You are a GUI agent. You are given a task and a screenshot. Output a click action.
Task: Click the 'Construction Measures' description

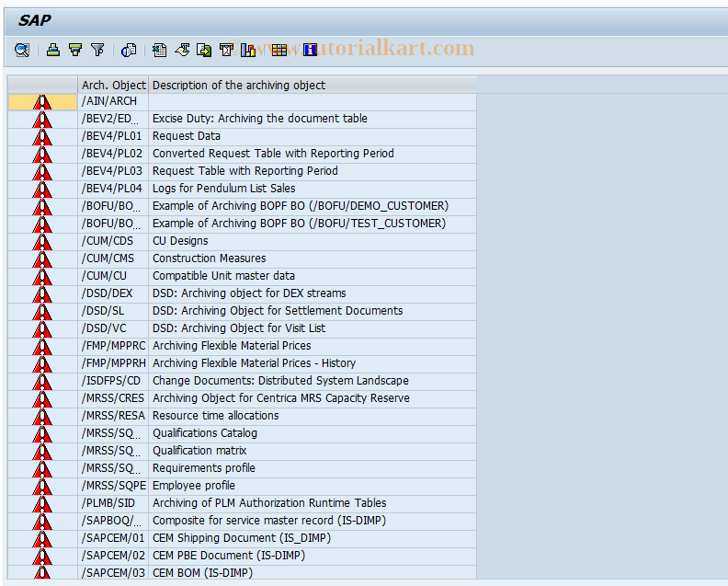tap(210, 259)
